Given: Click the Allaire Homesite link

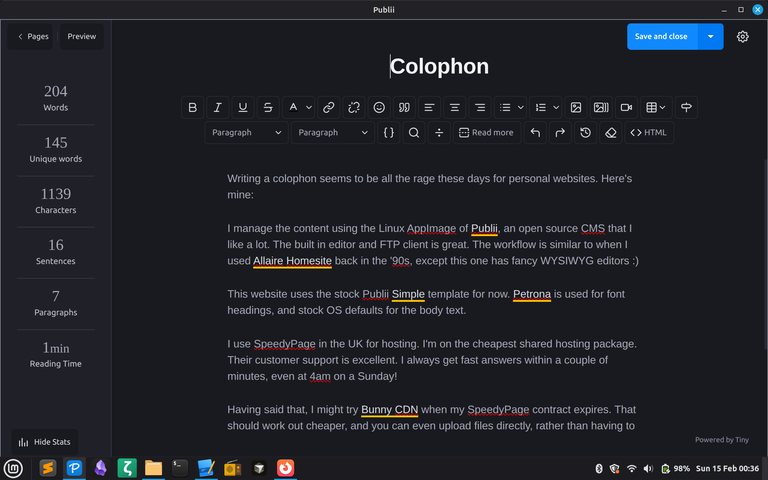Looking at the screenshot, I should [292, 261].
